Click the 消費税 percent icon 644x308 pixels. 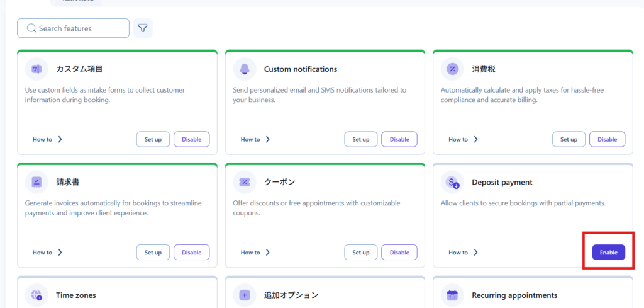[x=452, y=69]
